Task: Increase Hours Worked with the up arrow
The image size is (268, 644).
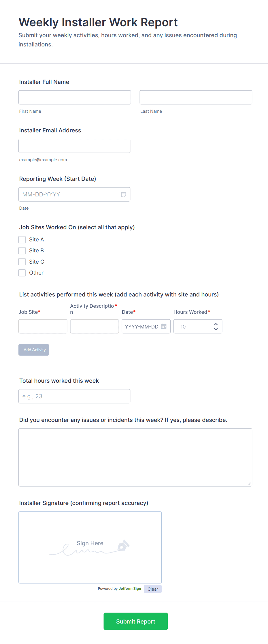Action: [x=216, y=324]
